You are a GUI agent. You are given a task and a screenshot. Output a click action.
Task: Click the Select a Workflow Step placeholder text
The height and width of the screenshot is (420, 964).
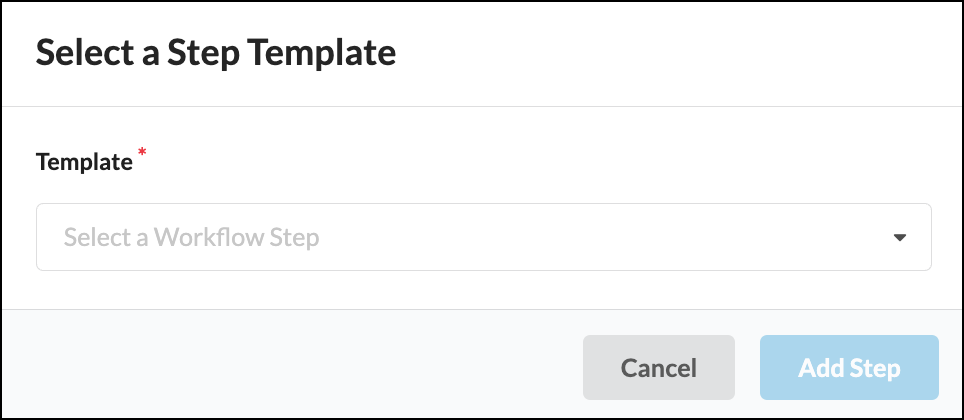(x=191, y=238)
